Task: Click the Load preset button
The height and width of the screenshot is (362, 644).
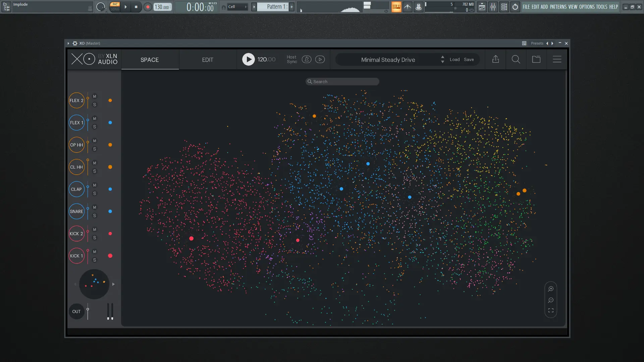Action: pyautogui.click(x=454, y=59)
